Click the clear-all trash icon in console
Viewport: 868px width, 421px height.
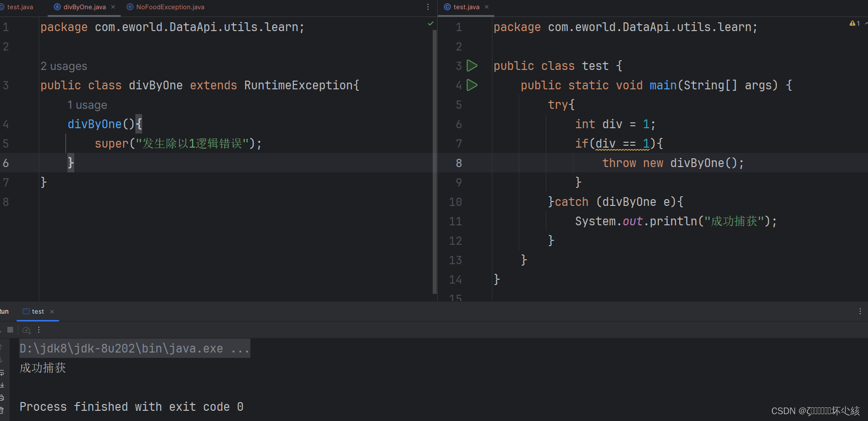point(2,410)
